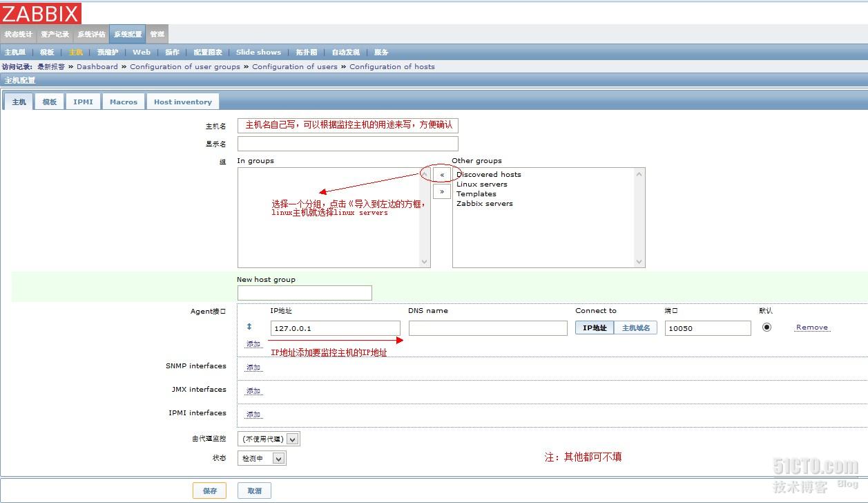
Task: Click the 取消 cancel button
Action: [254, 491]
